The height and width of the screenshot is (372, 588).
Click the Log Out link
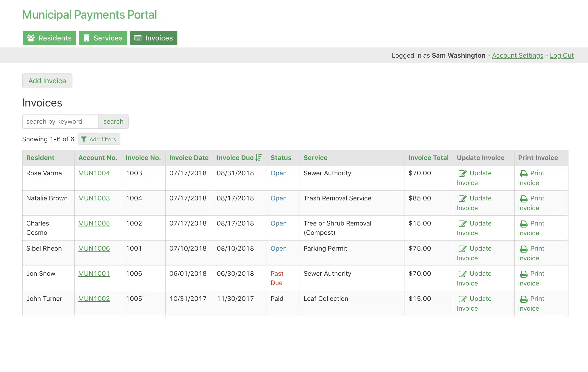561,56
